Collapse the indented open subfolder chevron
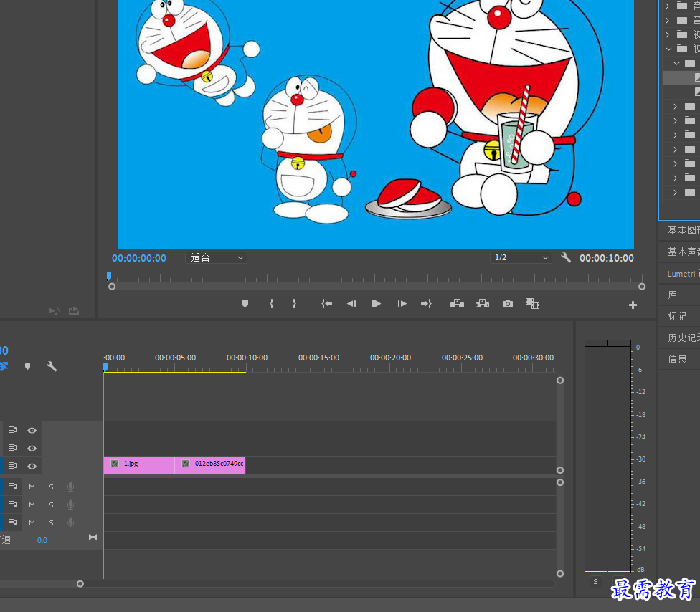This screenshot has height=612, width=700. point(677,63)
